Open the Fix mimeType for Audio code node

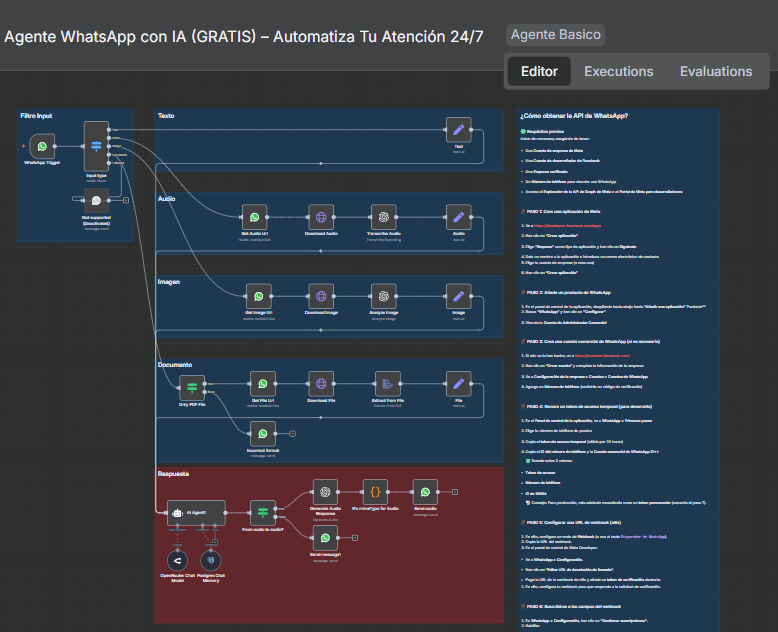click(x=373, y=492)
